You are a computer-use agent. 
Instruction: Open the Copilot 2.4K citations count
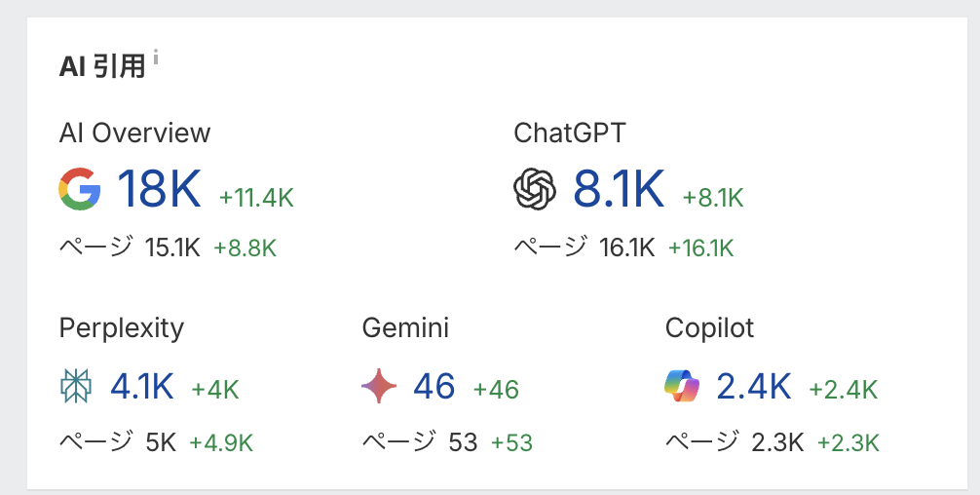754,387
